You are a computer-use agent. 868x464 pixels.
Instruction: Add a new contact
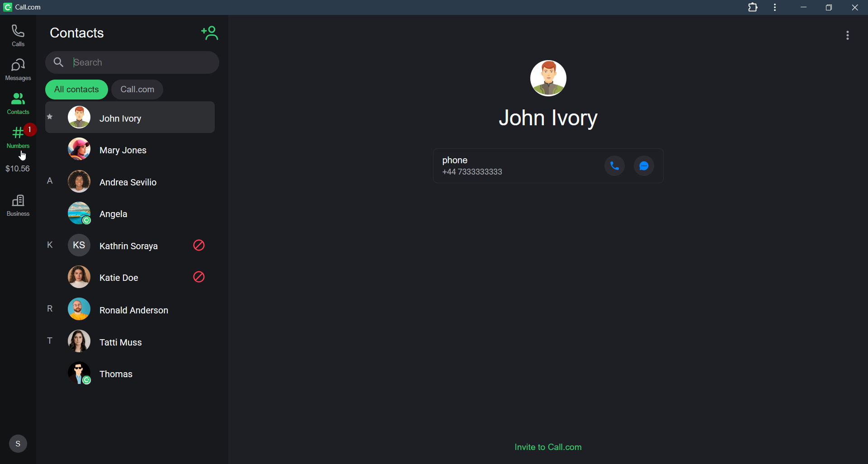click(x=210, y=33)
